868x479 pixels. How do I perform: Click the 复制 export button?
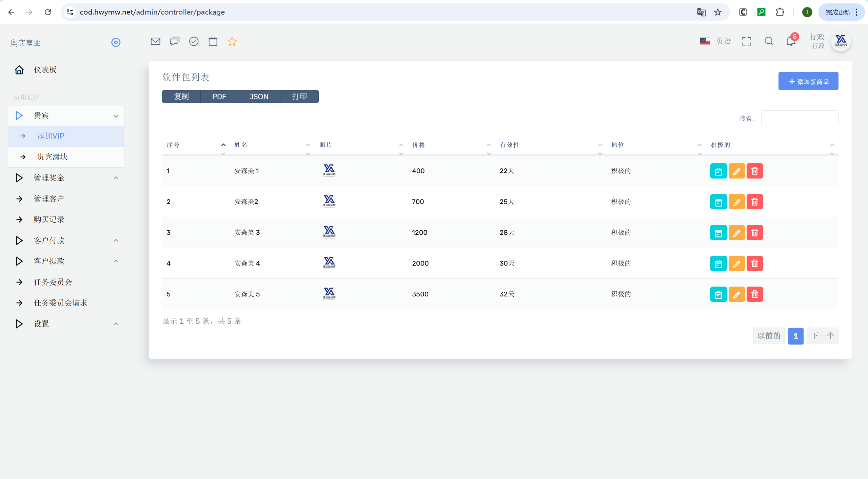[181, 97]
